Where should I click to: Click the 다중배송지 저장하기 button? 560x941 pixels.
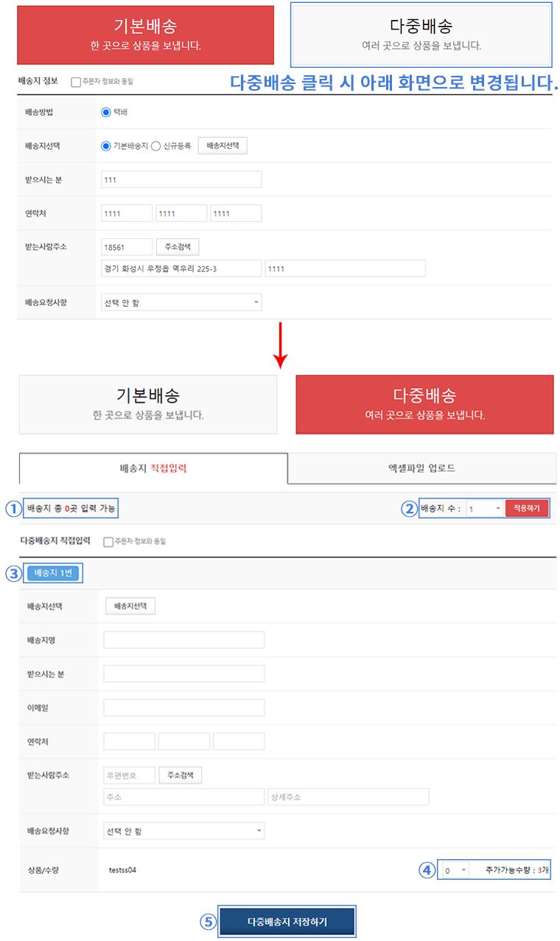(x=287, y=922)
